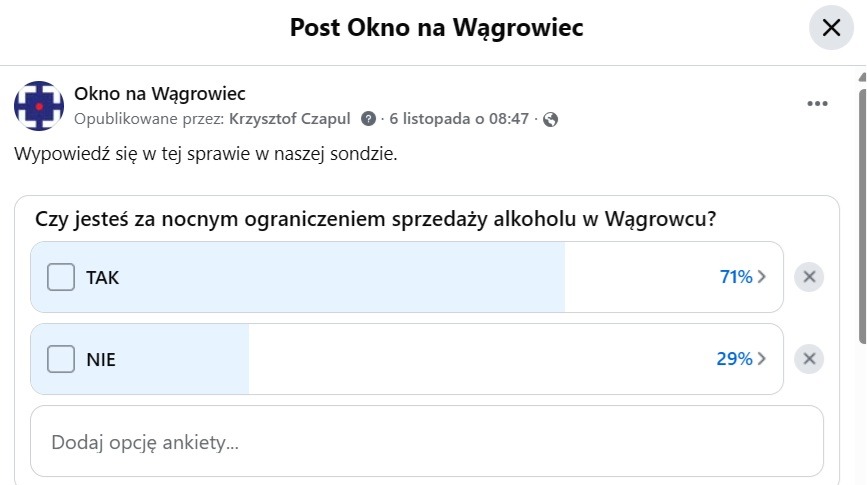Click the question mark info icon
Screen dimensions: 867x485
(x=369, y=119)
